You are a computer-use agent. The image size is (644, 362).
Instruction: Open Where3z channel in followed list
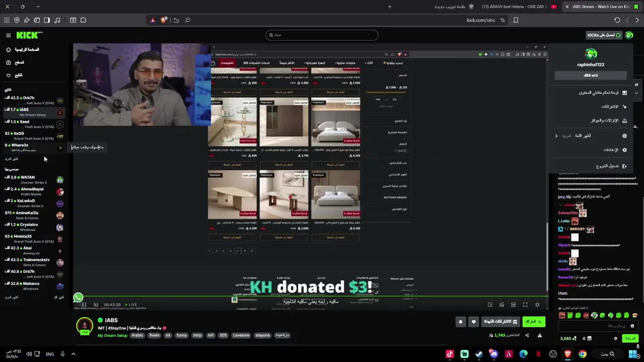tap(34, 147)
